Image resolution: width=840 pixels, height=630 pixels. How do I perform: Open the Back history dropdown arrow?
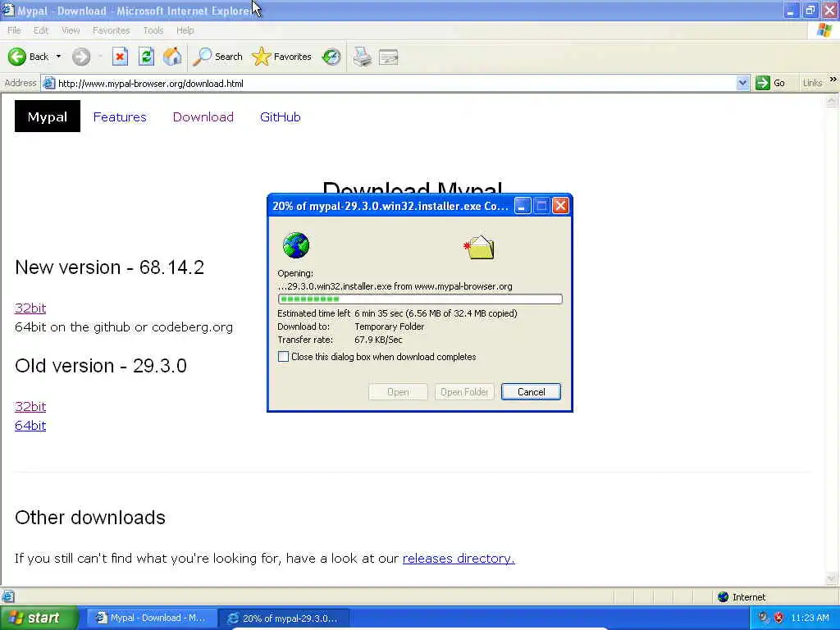[58, 57]
